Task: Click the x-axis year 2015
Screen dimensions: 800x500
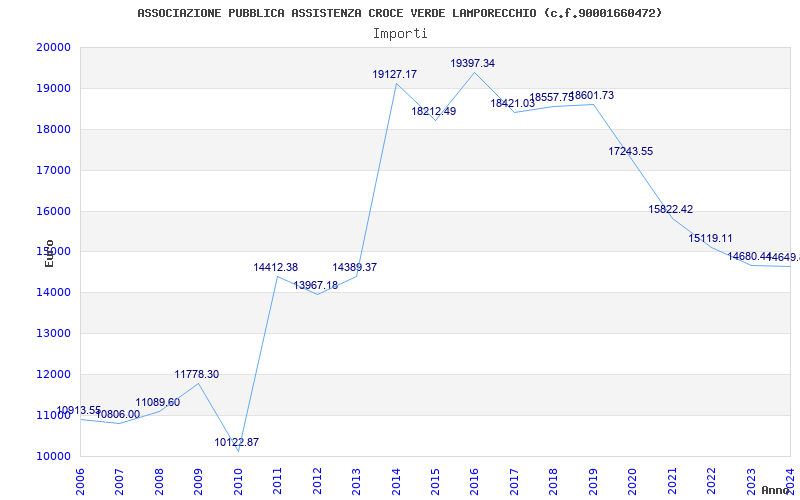Action: pyautogui.click(x=435, y=481)
